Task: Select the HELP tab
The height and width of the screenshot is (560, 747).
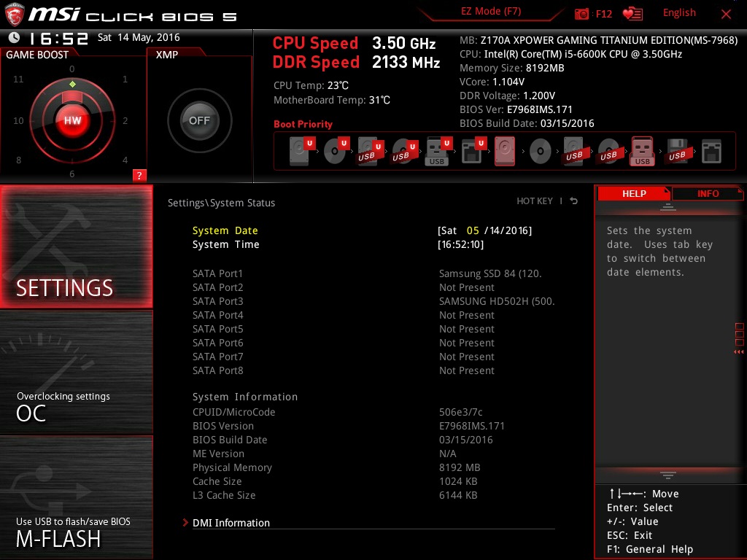Action: 634,193
